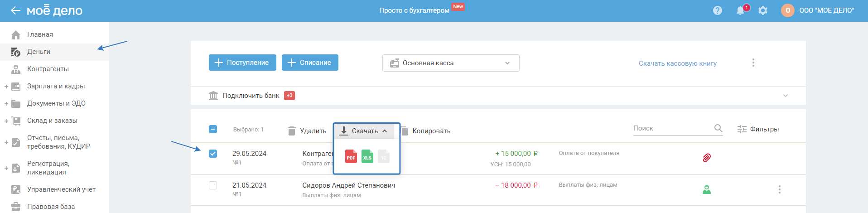Expand the Подключить банк panel chevron
This screenshot has height=213, width=868.
point(786,96)
